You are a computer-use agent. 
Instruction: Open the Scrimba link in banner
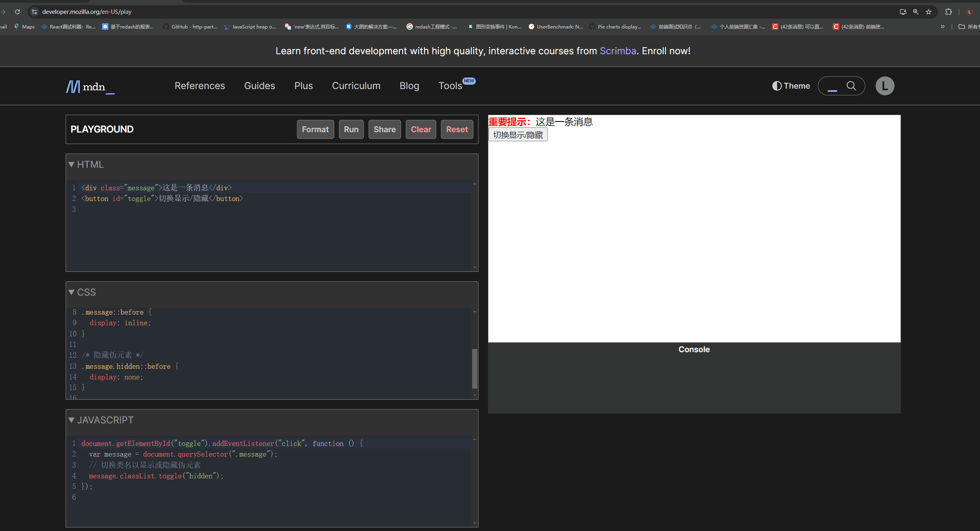(618, 51)
